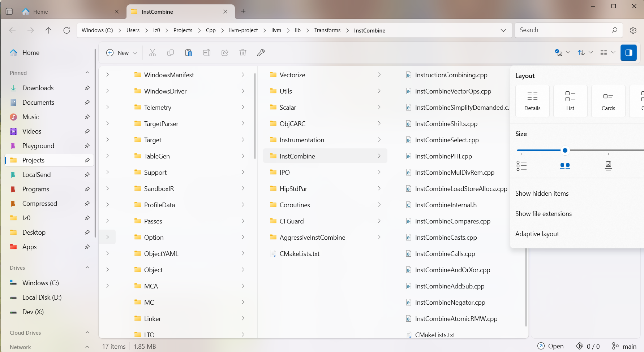Choose the Cards layout option
This screenshot has width=644, height=352.
pyautogui.click(x=608, y=101)
